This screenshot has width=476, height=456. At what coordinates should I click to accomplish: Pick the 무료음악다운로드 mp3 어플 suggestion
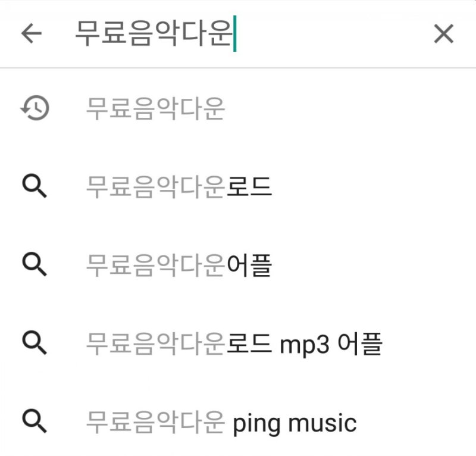238,343
